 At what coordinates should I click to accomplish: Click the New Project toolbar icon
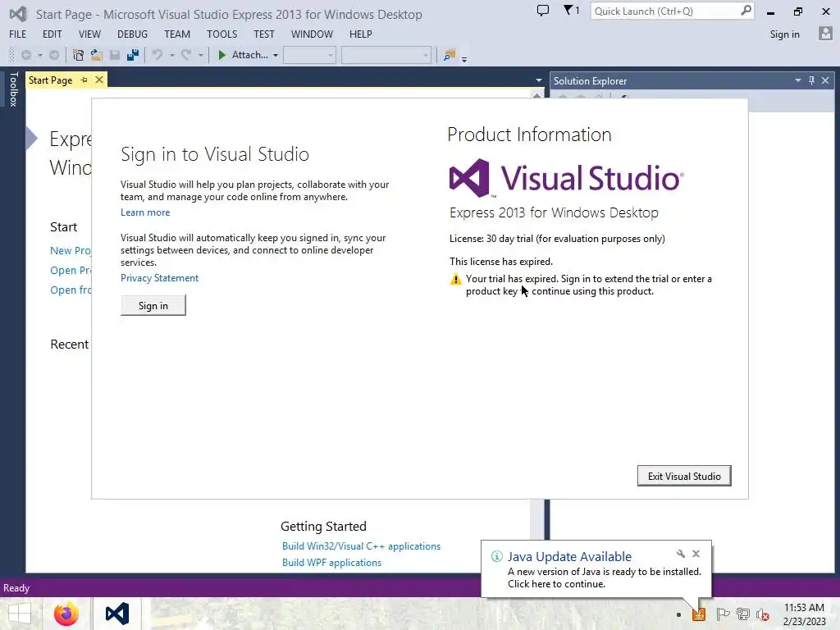78,55
